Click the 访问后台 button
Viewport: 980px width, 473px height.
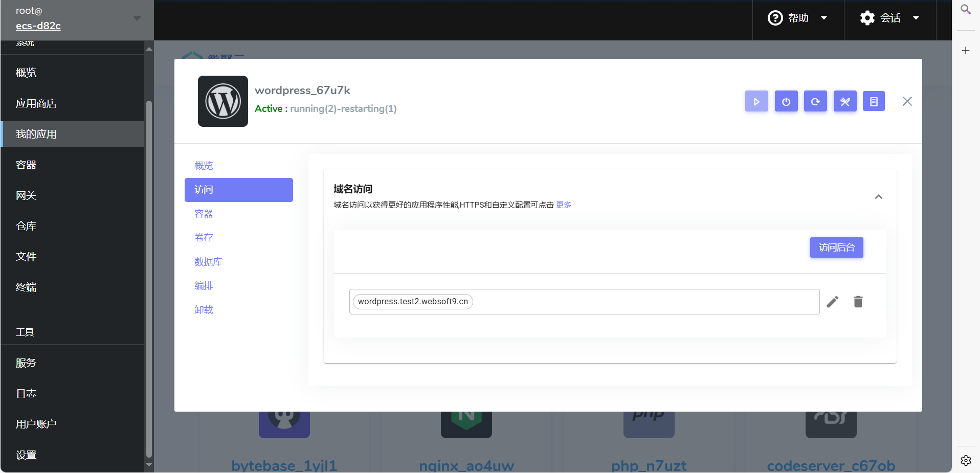point(837,247)
